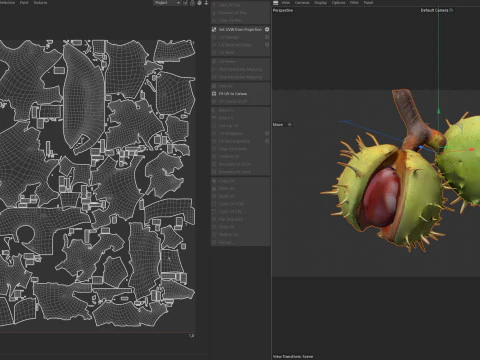Click the Move tool plus icon
Image resolution: width=480 pixels, height=360 pixels.
pyautogui.click(x=290, y=124)
